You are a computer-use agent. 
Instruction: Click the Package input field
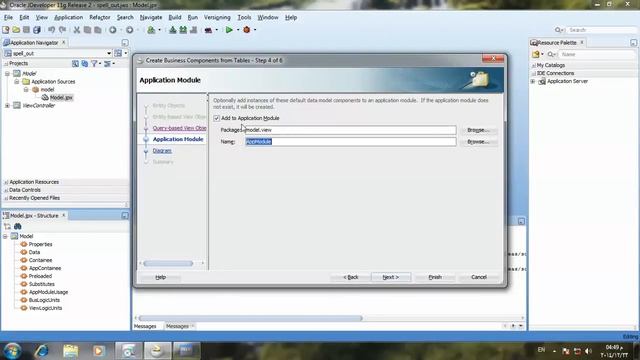tap(350, 130)
